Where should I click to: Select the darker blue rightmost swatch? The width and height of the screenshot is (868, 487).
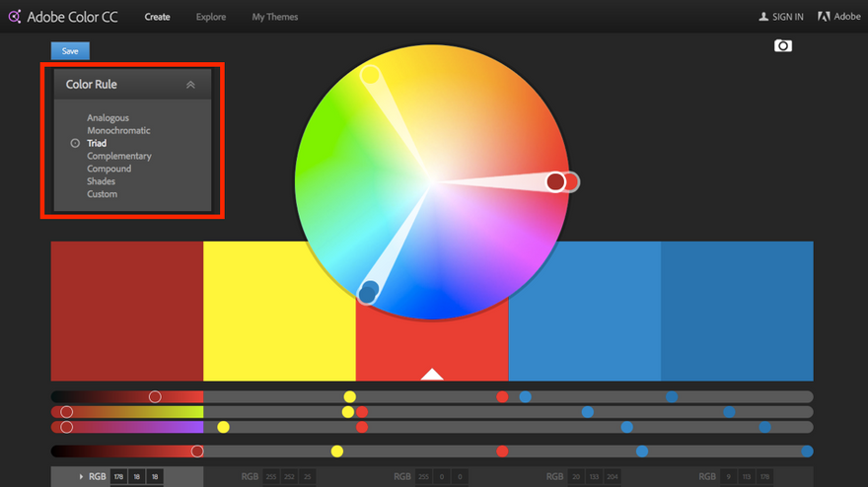(x=737, y=311)
